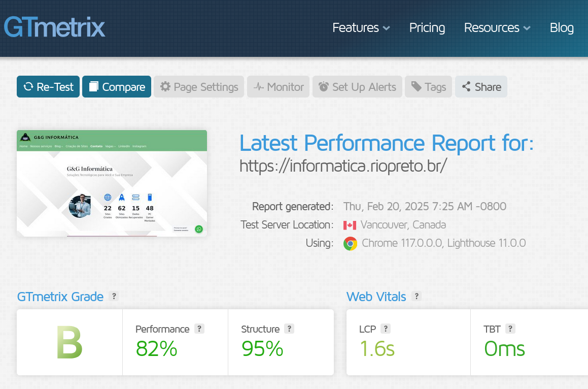Click the Compare button
Screen dimensions: 588x389
[117, 87]
